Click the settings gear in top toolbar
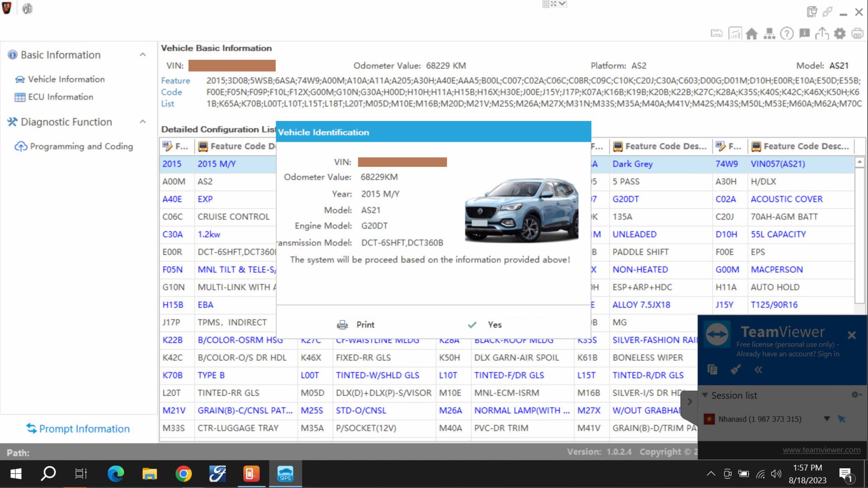The image size is (868, 488). tap(840, 33)
